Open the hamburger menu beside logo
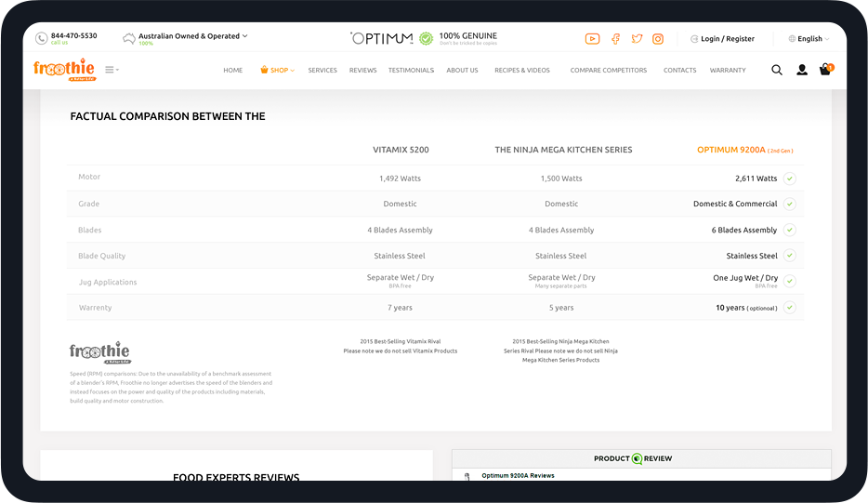This screenshot has height=503, width=868. (112, 70)
